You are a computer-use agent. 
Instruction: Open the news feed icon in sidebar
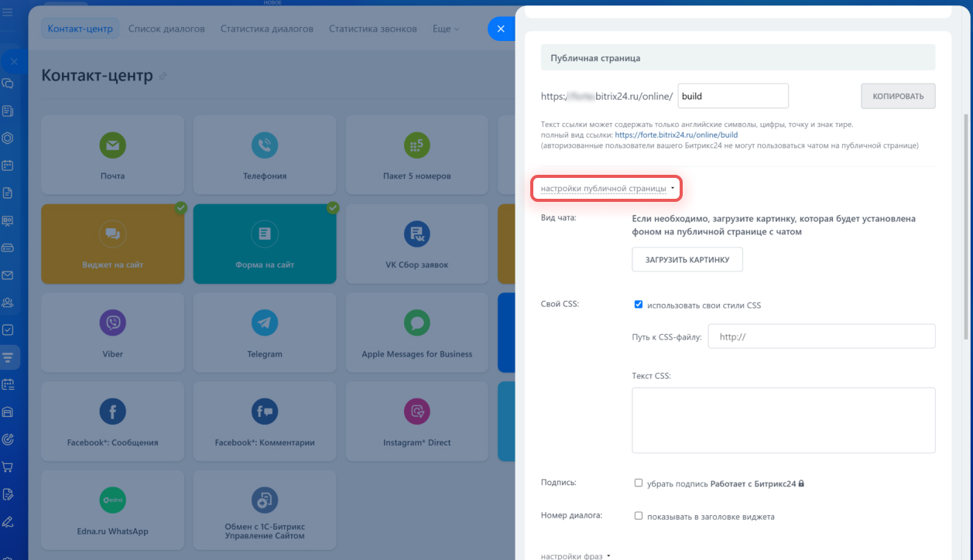(8, 111)
